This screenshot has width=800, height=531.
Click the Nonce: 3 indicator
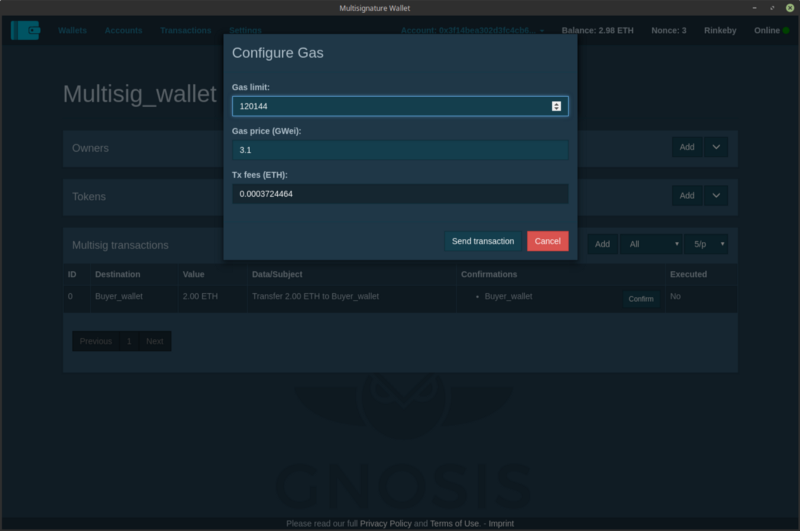[x=668, y=31]
